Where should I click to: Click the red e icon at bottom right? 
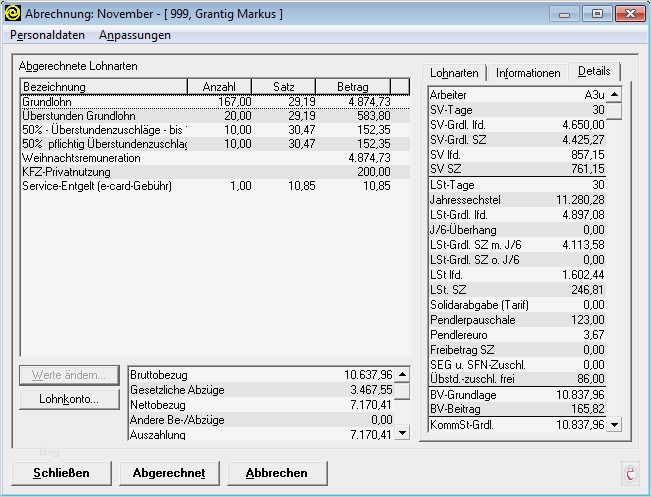click(x=630, y=473)
